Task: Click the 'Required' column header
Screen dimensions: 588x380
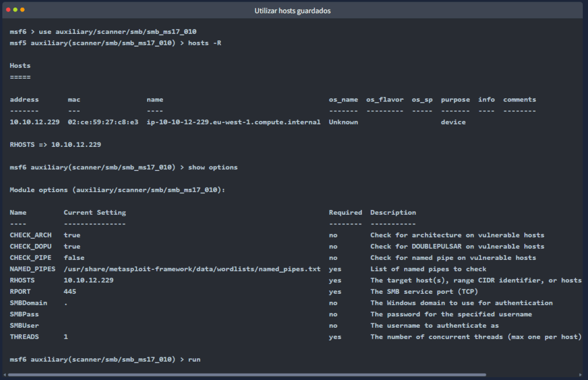Action: tap(345, 212)
